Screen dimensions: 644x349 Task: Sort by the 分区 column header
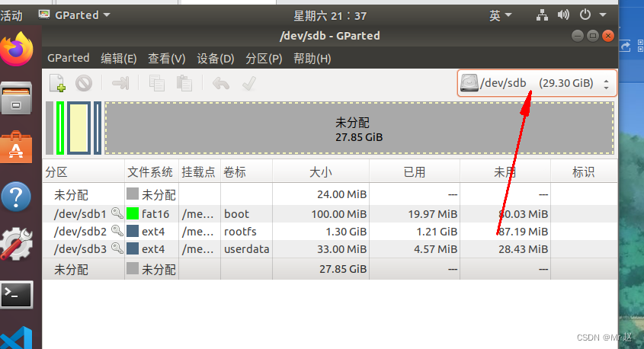83,171
